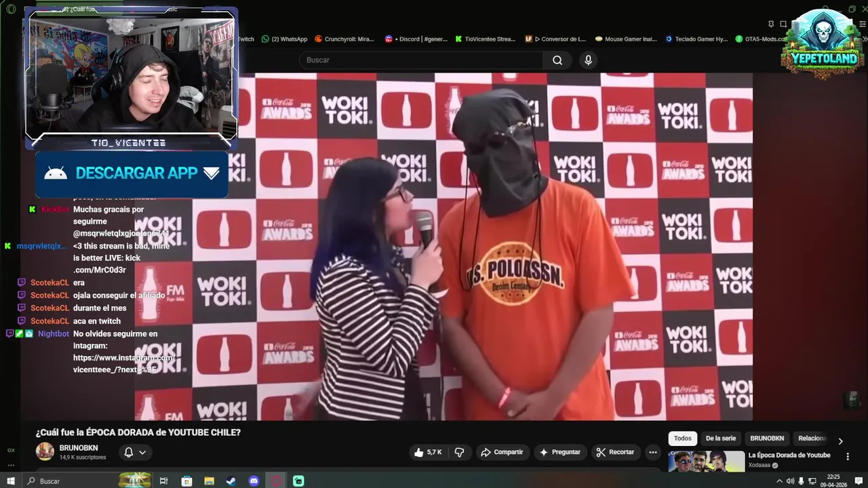868x488 pixels.
Task: Expand hidden system tray icons
Action: (x=778, y=481)
